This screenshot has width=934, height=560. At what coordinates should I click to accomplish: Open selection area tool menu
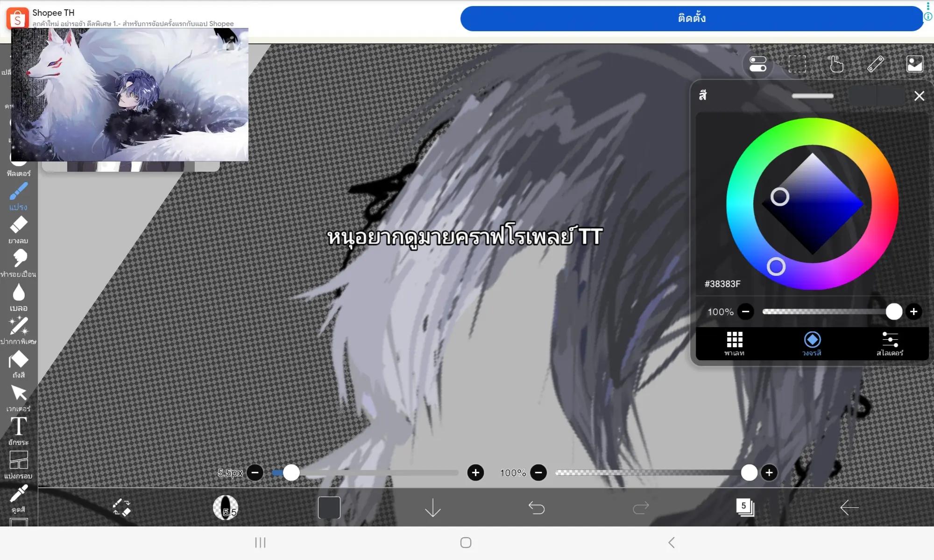[797, 64]
